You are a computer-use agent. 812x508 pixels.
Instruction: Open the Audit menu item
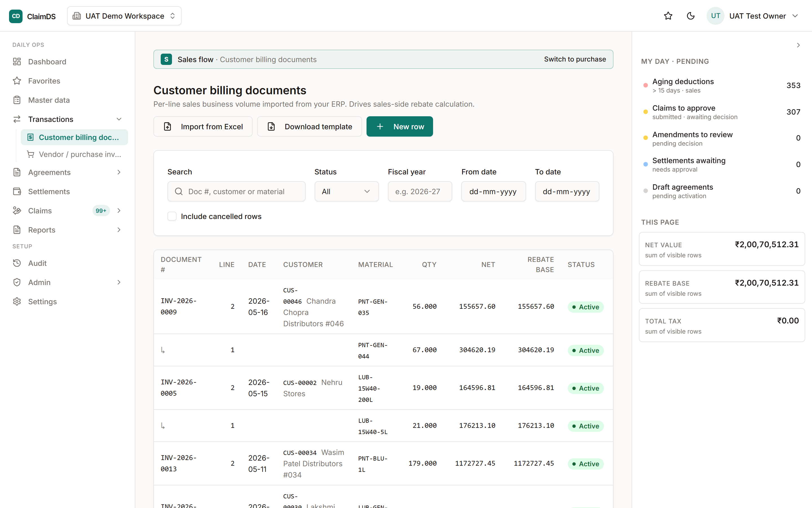click(x=67, y=263)
